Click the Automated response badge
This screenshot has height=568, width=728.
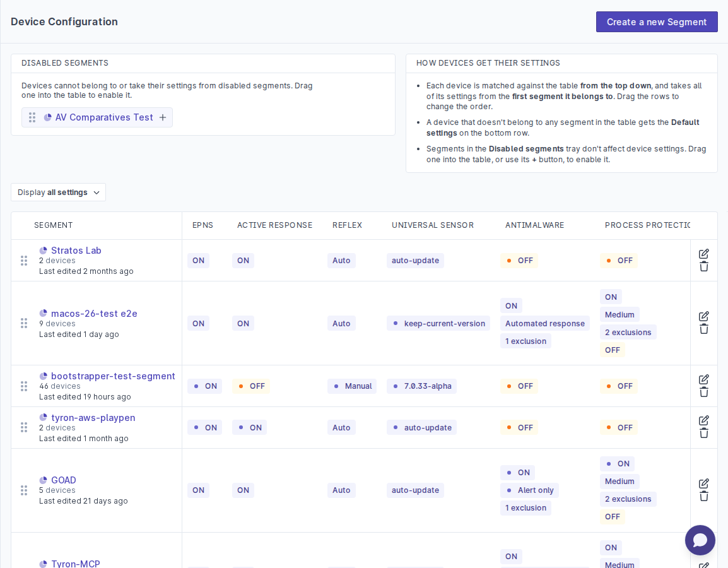pyautogui.click(x=545, y=323)
